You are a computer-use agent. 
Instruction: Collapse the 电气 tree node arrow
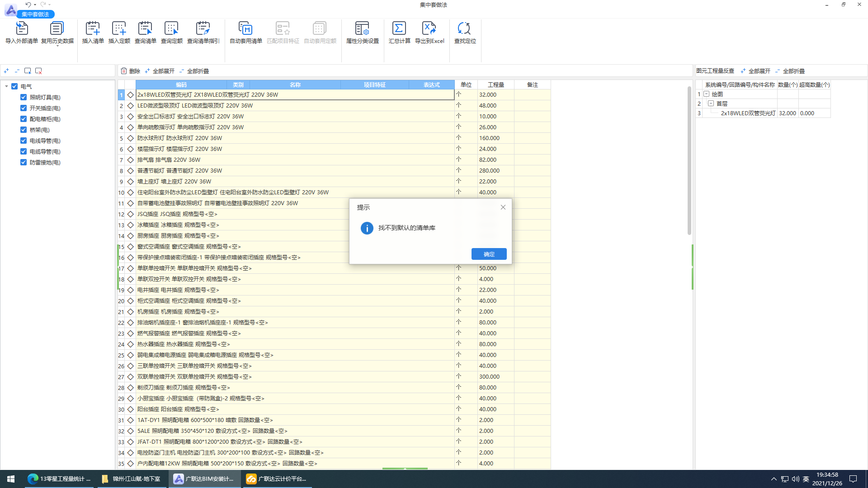6,86
